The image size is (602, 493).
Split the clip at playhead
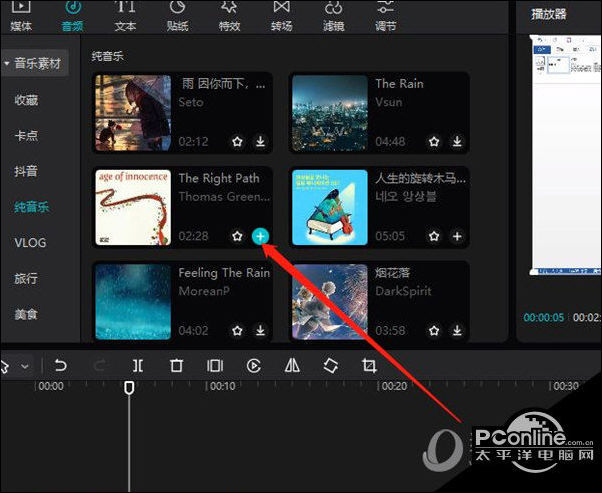pos(138,366)
